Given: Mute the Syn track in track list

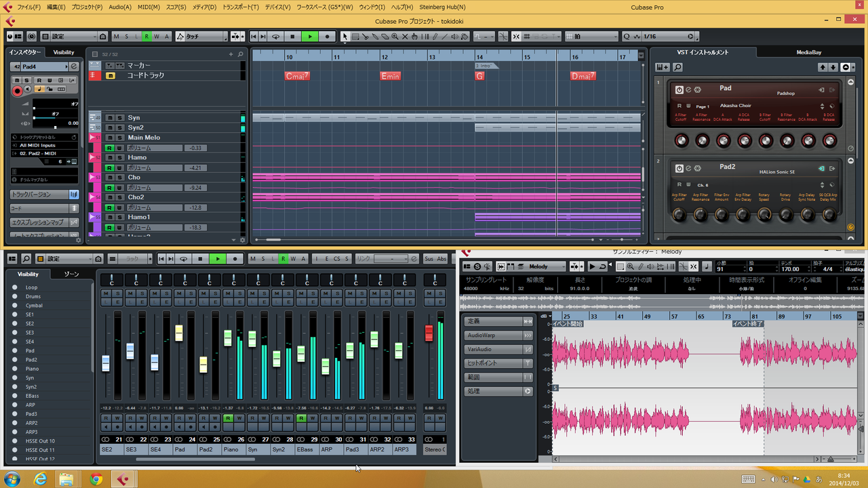Looking at the screenshot, I should pyautogui.click(x=110, y=118).
